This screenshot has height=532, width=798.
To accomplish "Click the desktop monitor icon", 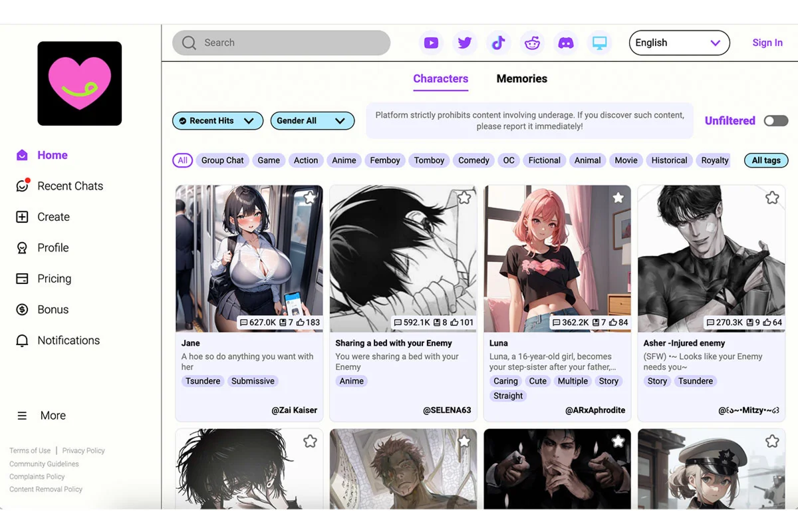I will coord(600,43).
